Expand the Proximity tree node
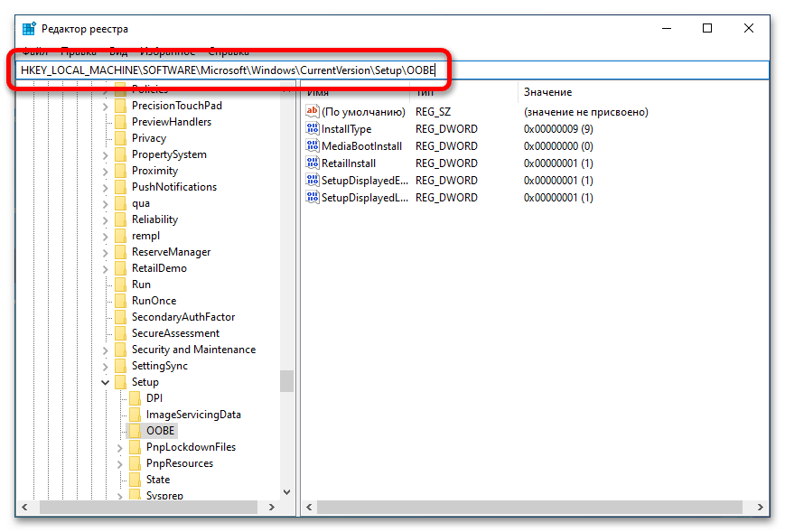This screenshot has width=785, height=532. 105,171
